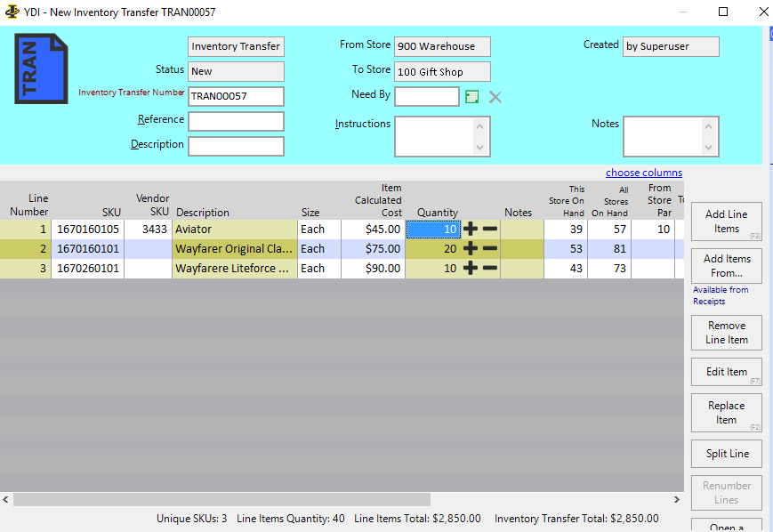Maximize the YDI window

coord(722,12)
